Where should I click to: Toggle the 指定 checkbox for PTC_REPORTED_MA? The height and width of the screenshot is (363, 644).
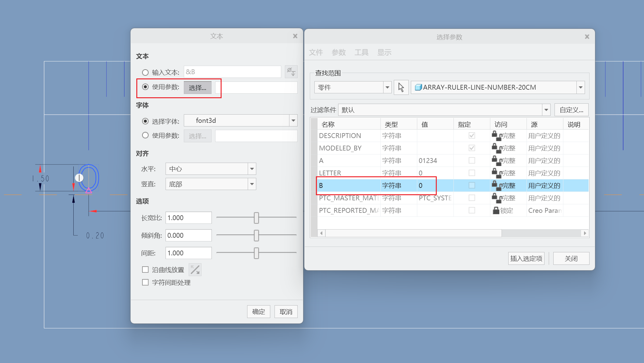(x=472, y=210)
